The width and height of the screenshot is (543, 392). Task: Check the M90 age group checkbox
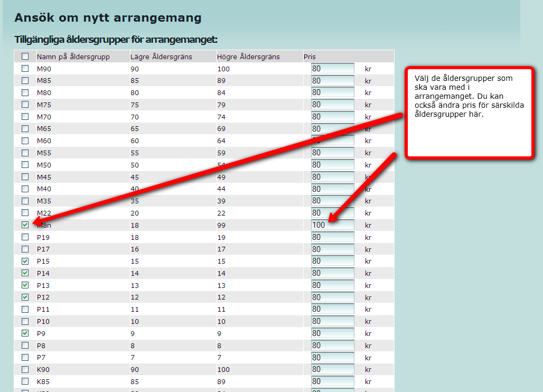tap(25, 69)
